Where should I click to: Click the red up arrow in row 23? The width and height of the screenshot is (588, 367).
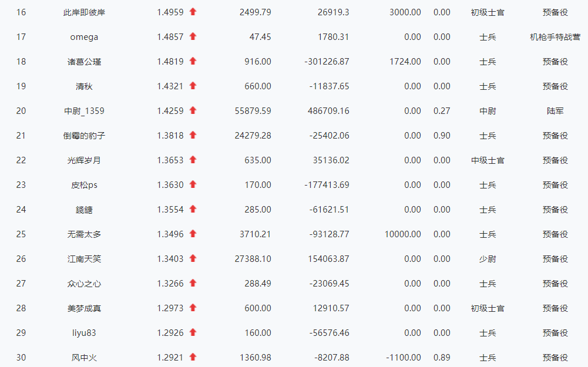click(x=193, y=184)
